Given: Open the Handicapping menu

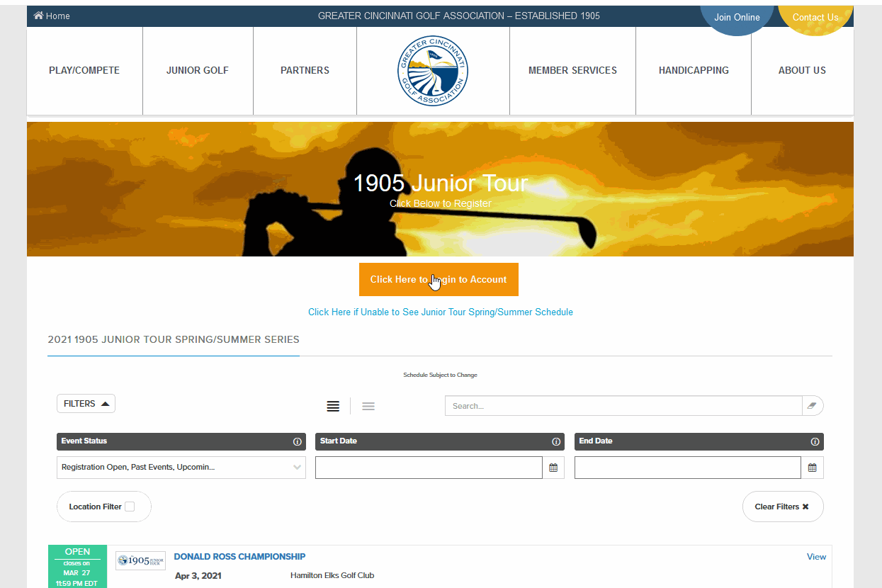Looking at the screenshot, I should pos(694,70).
